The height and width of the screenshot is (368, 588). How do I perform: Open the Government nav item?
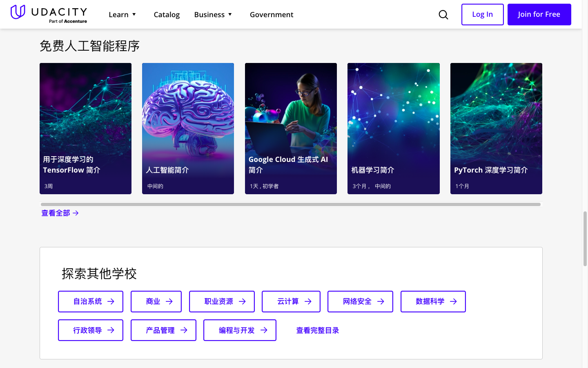[x=272, y=15]
